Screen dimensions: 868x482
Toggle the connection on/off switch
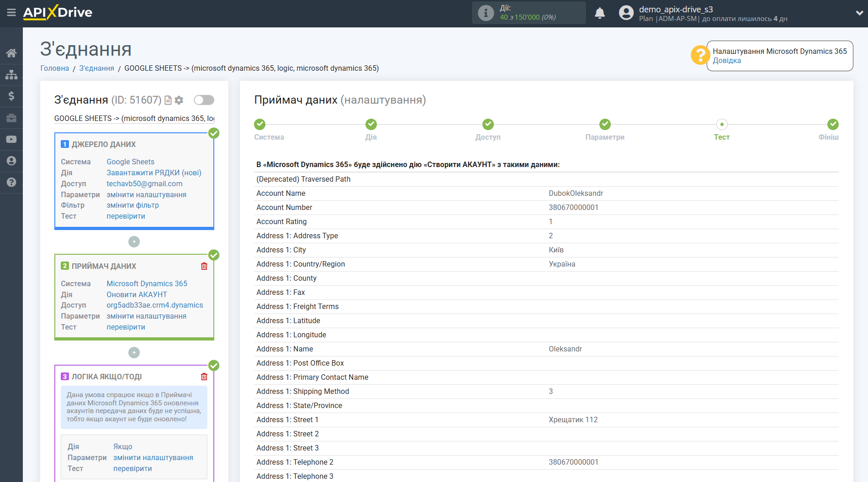[204, 100]
